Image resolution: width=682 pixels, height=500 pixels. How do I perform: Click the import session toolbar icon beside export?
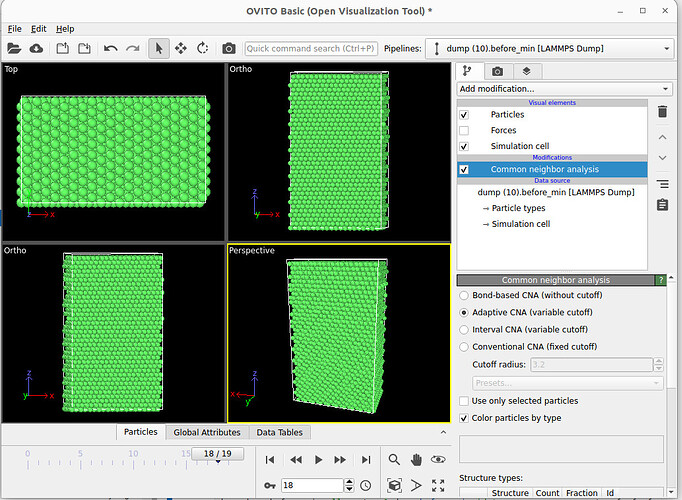84,48
